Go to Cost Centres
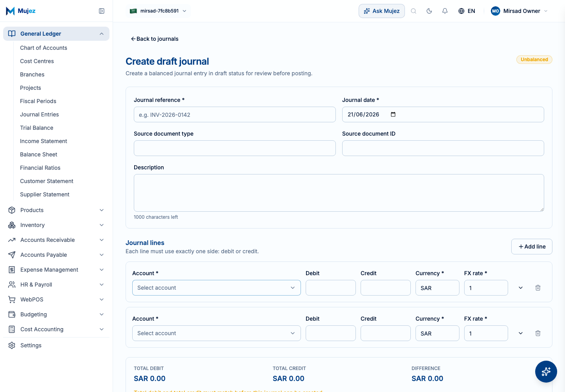The height and width of the screenshot is (392, 565). click(x=37, y=61)
